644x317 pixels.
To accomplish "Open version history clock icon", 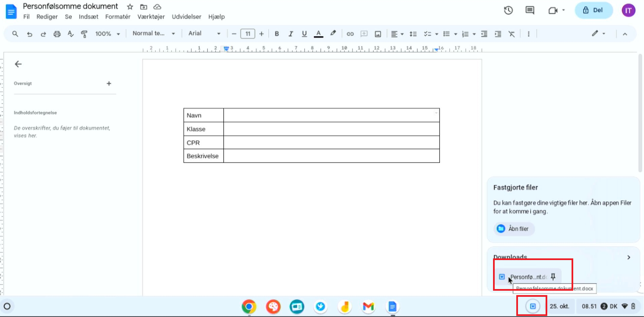I will pos(508,10).
